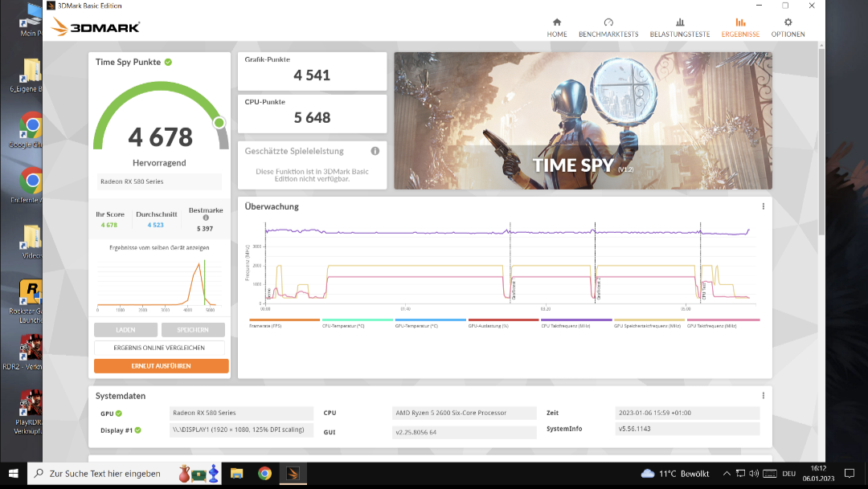
Task: Click the Time Spy hero image
Action: click(x=583, y=120)
